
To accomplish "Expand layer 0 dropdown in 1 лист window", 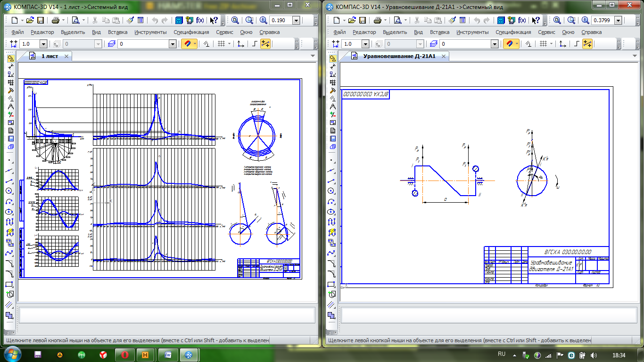I will coord(172,44).
